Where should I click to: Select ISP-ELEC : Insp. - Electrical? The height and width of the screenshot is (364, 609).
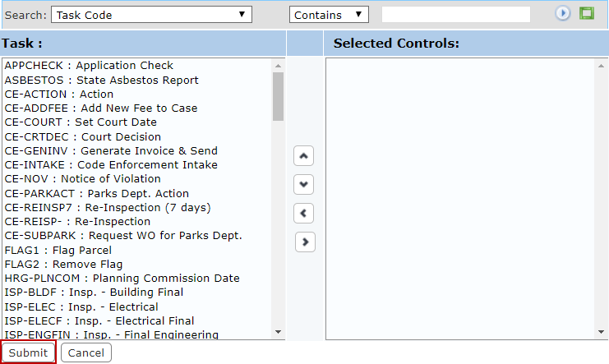click(x=81, y=307)
